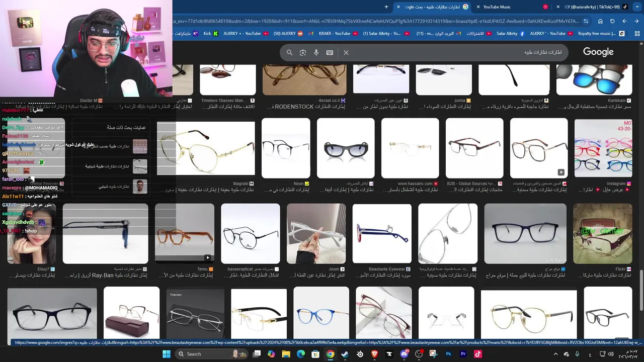644x362 pixels.
Task: Open the Joom white glasses image
Action: pyautogui.click(x=316, y=234)
